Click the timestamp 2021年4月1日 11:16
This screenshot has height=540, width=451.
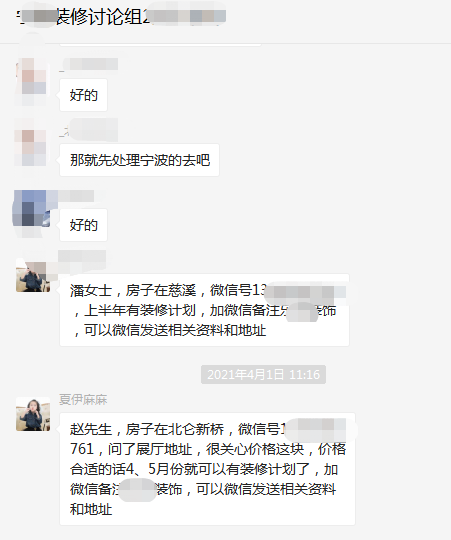coord(263,374)
